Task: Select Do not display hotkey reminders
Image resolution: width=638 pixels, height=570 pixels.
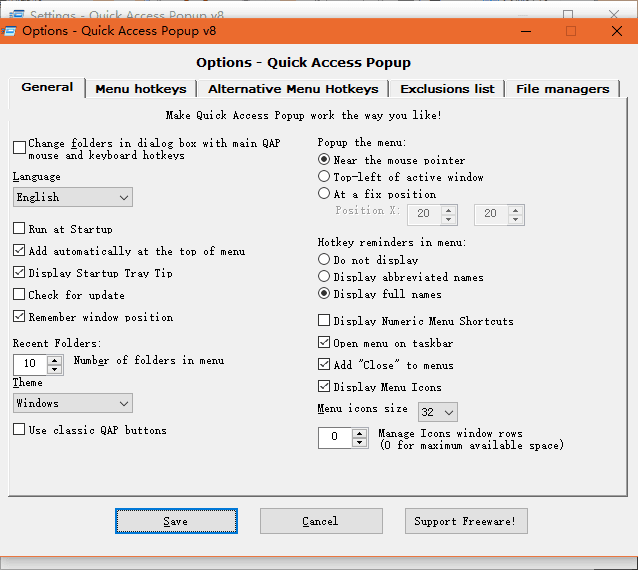Action: (x=324, y=259)
